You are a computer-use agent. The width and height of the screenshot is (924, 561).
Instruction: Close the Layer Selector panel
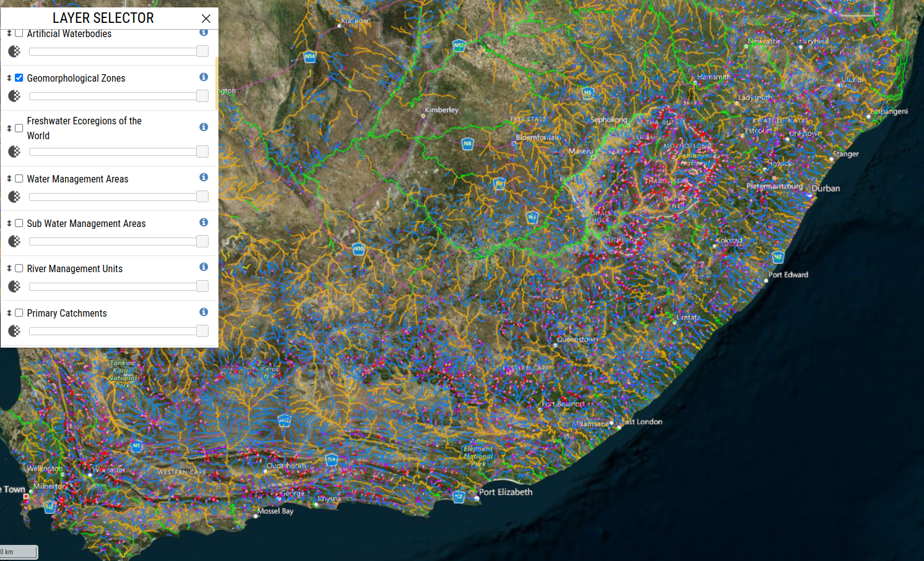[x=206, y=19]
